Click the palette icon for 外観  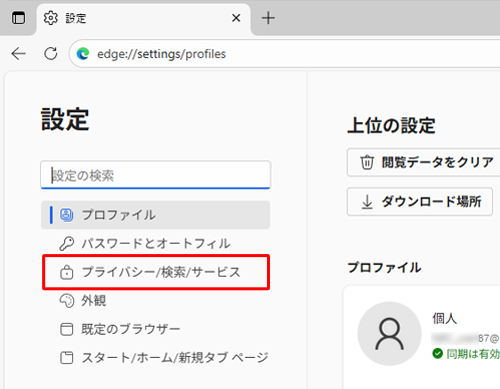coord(67,301)
